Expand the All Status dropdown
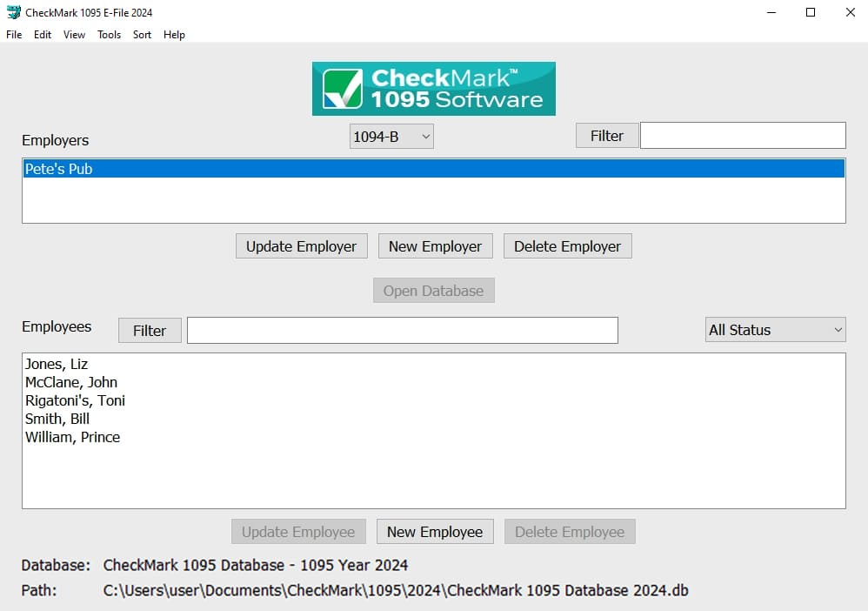 click(775, 330)
